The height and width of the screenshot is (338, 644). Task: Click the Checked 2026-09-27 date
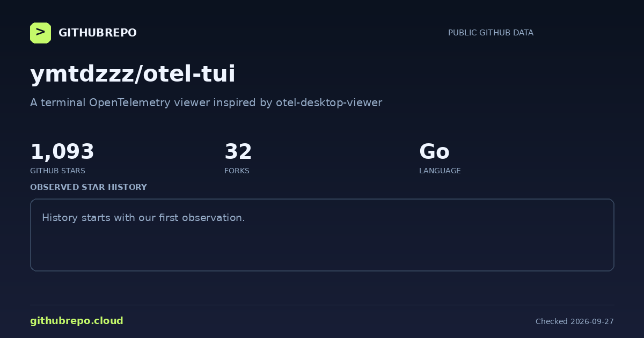(575, 321)
